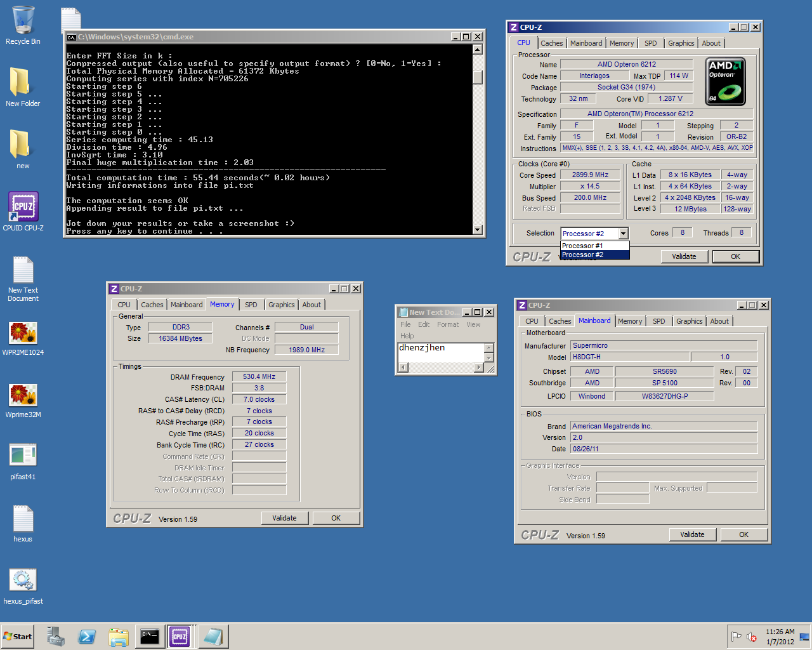This screenshot has height=650, width=812.
Task: Switch to About tab in the CPU window
Action: [711, 43]
